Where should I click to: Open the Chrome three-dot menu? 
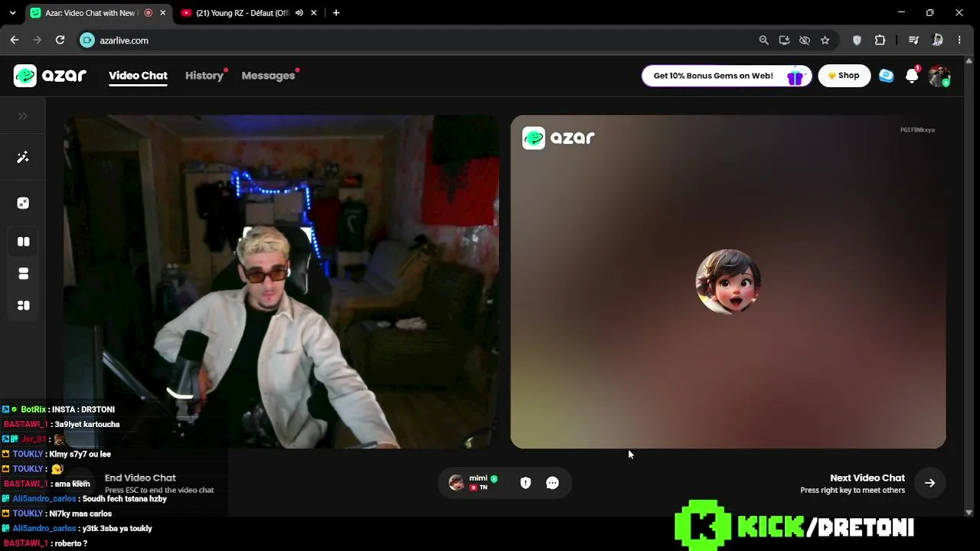(x=959, y=41)
